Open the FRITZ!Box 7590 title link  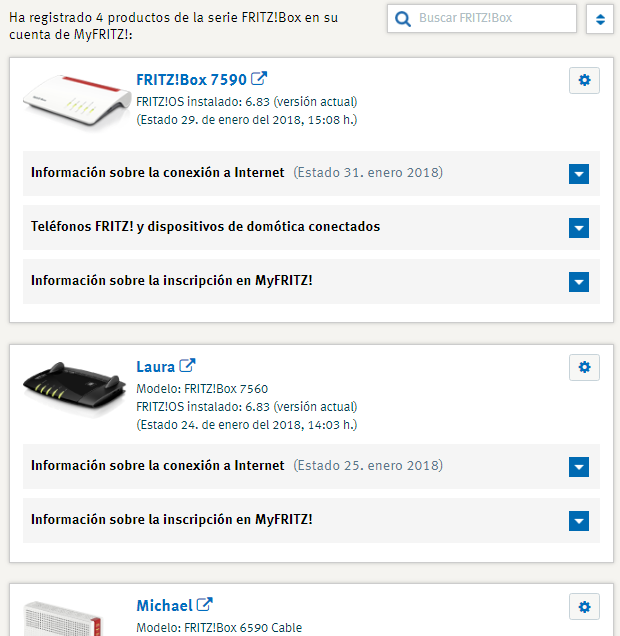point(191,80)
